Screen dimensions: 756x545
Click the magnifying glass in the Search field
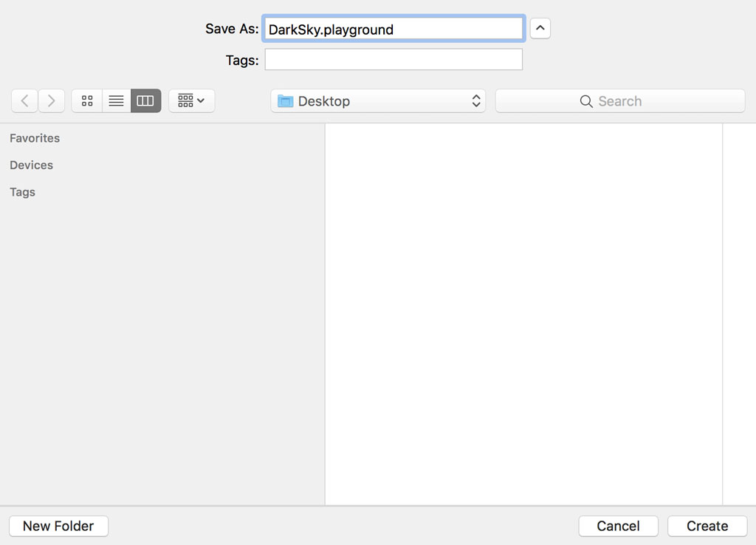[x=586, y=100]
